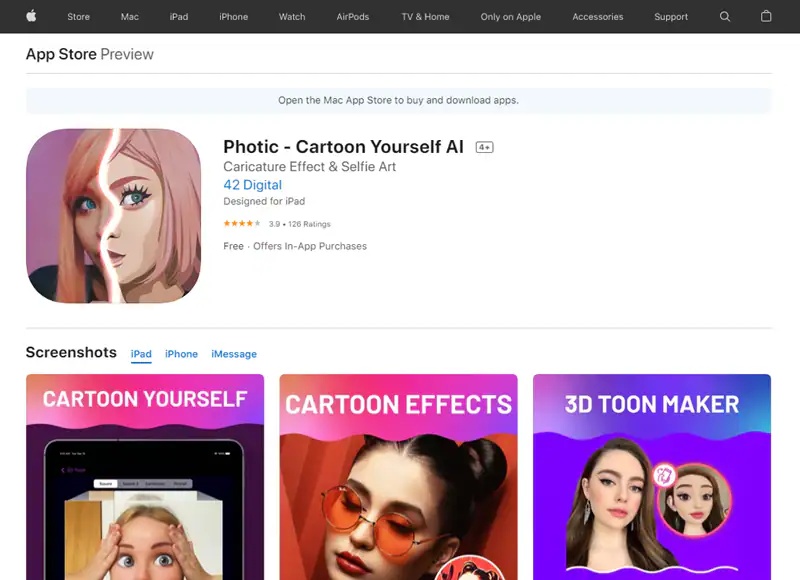Open the TV & Home menu
This screenshot has height=580, width=800.
pyautogui.click(x=425, y=17)
